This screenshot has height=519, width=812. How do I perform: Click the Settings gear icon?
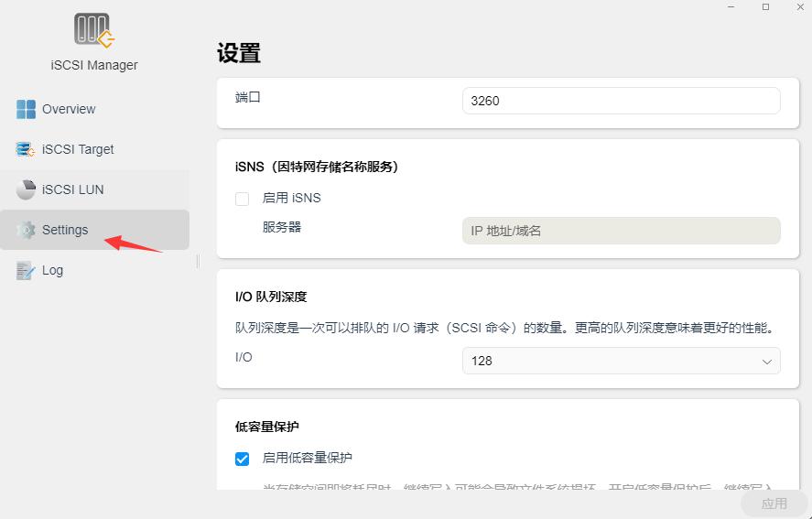[x=26, y=230]
